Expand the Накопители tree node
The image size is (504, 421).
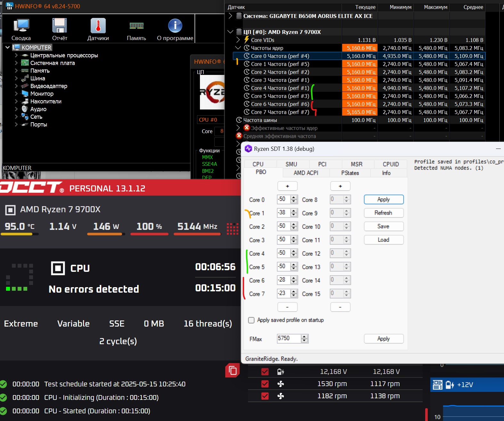(x=16, y=101)
